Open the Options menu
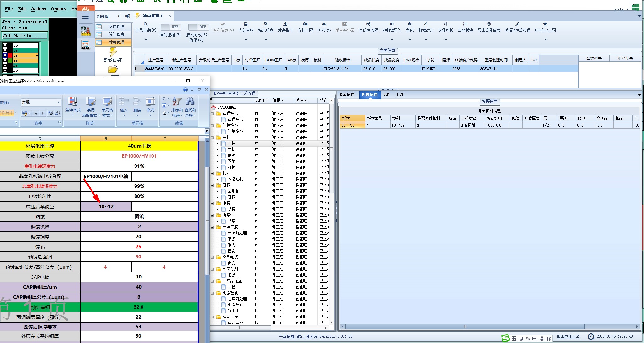Screen dimensions: 644x343 [x=58, y=9]
